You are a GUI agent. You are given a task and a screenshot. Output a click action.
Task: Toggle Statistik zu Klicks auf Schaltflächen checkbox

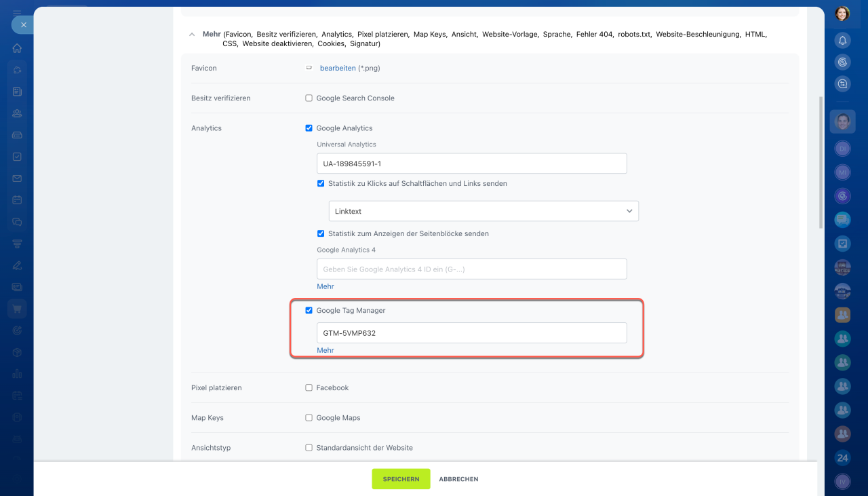pyautogui.click(x=321, y=183)
